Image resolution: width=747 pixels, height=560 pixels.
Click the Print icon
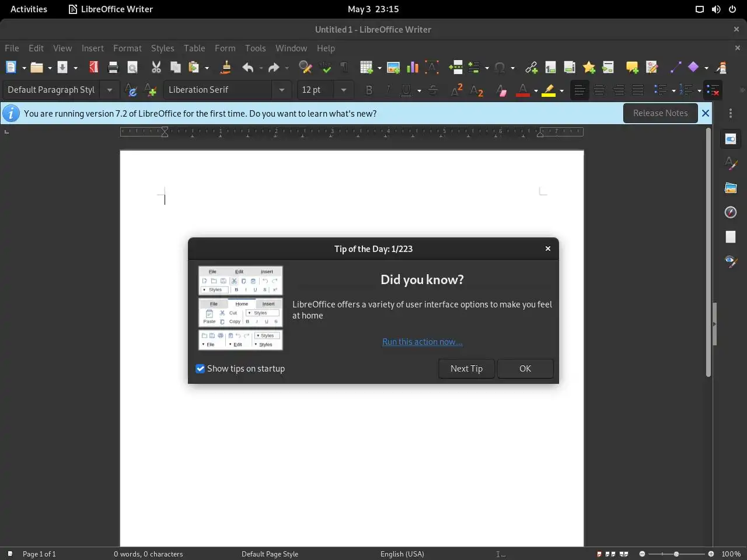click(113, 68)
